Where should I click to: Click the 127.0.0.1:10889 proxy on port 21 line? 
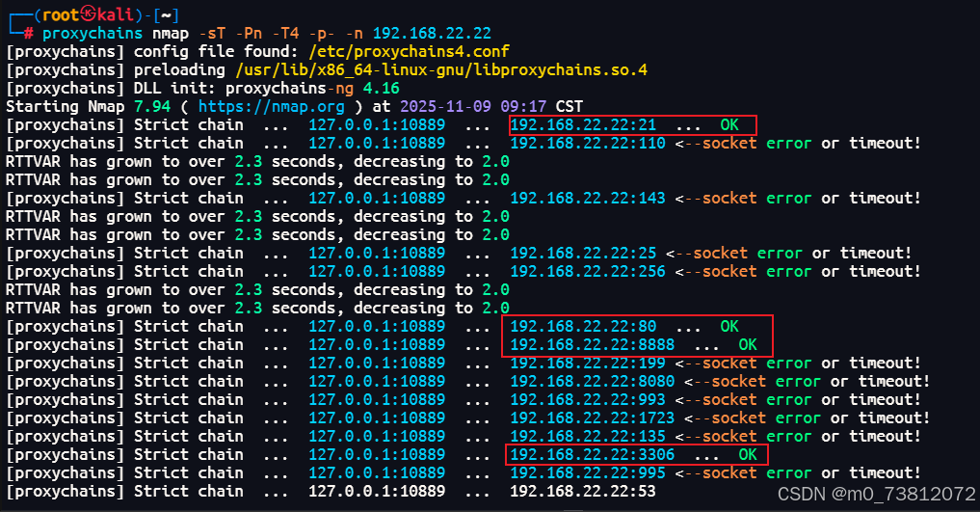[x=377, y=125]
